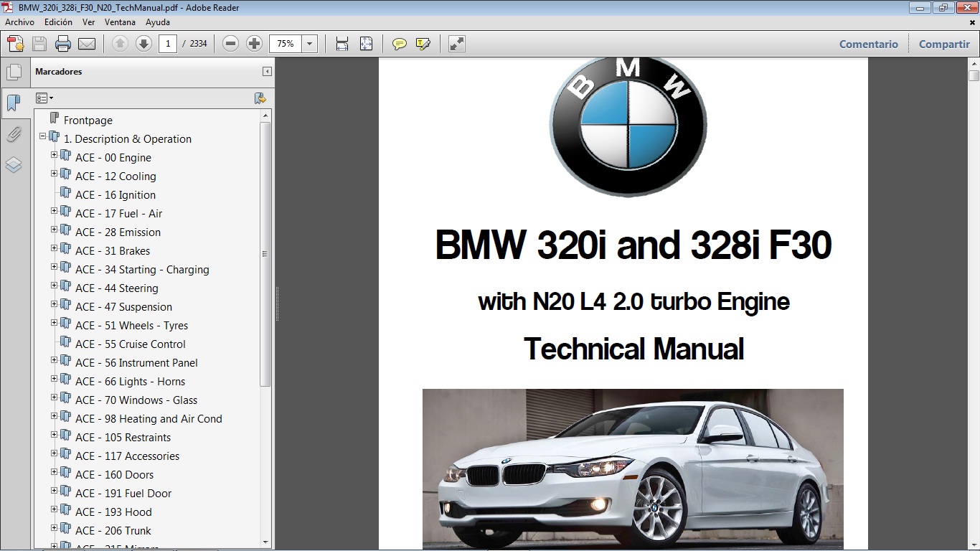Go to previous page arrow
Screen dimensions: 980x551
[x=121, y=44]
